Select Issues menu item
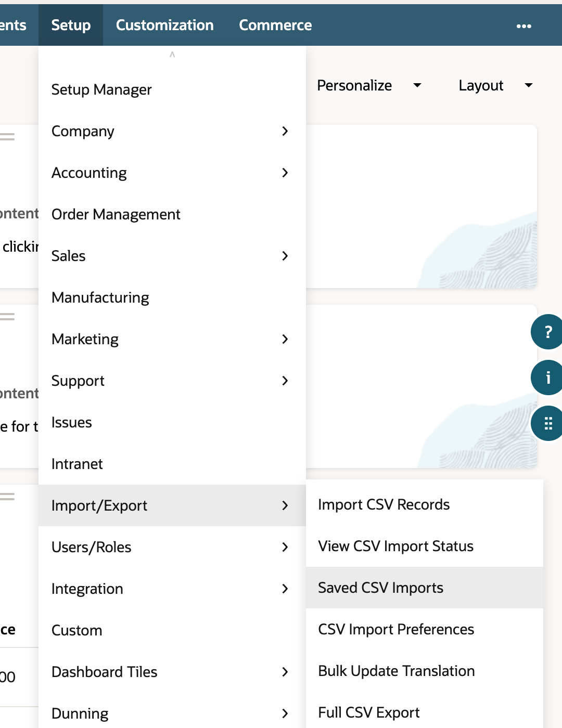Screen dimensions: 562x728 coord(172,422)
